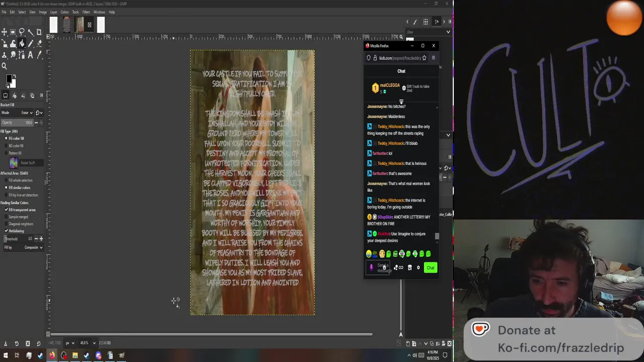Select the Warp Transform tool
This screenshot has height=362, width=644.
(13, 44)
